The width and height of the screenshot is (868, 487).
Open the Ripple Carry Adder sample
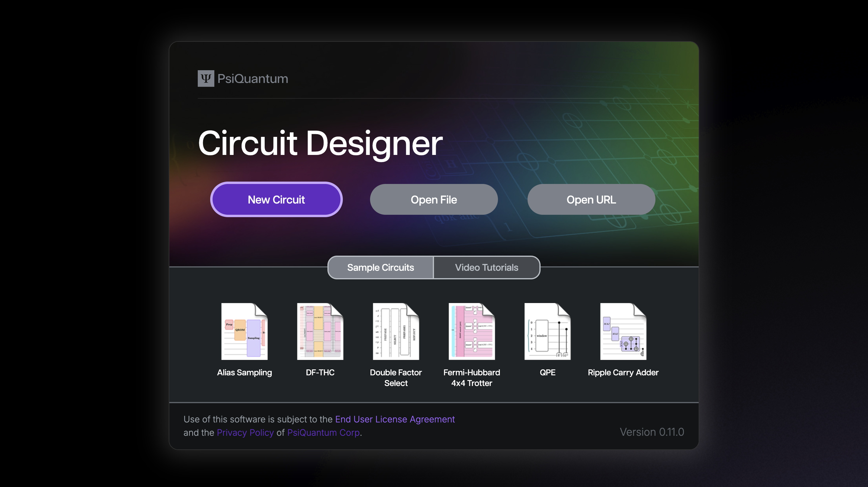(x=623, y=331)
